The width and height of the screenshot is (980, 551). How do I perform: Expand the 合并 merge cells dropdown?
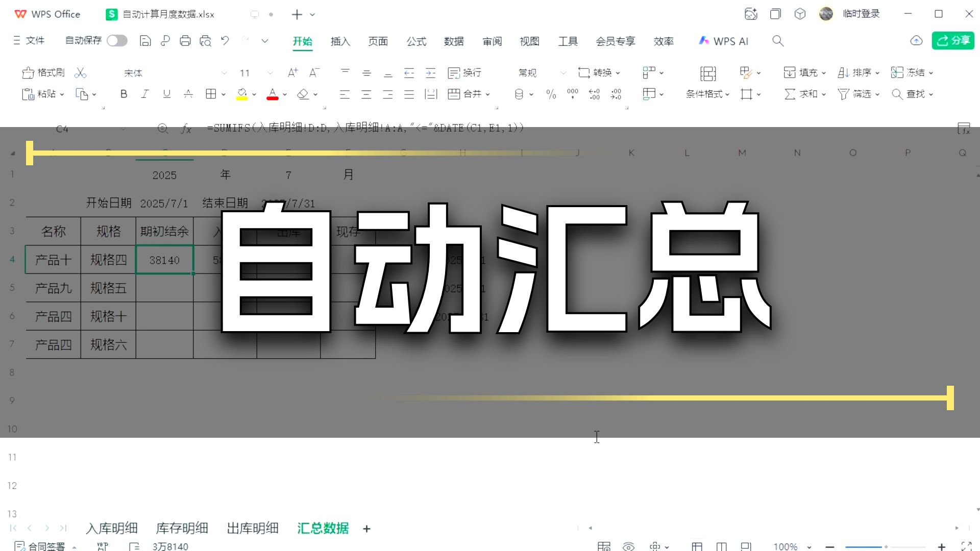[488, 94]
